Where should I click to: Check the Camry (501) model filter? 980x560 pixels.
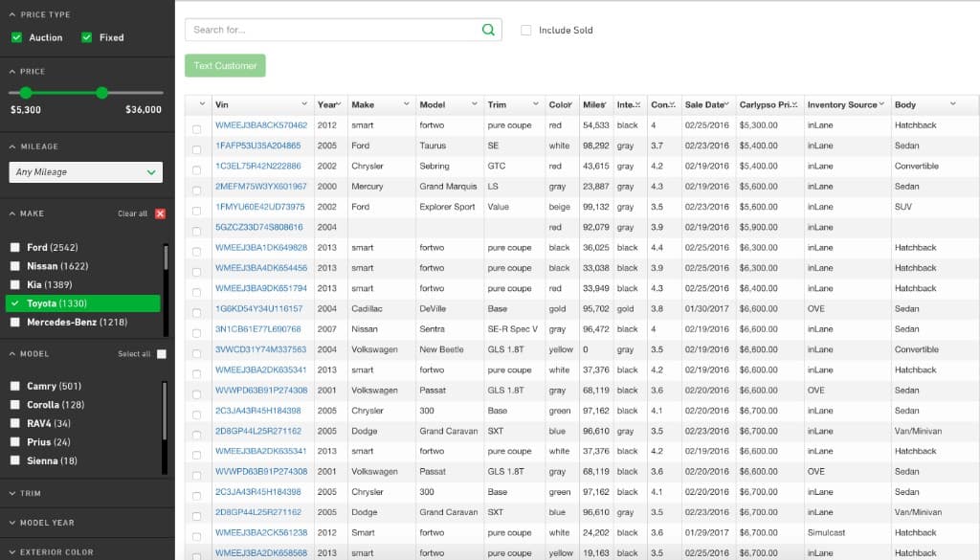[x=13, y=385]
